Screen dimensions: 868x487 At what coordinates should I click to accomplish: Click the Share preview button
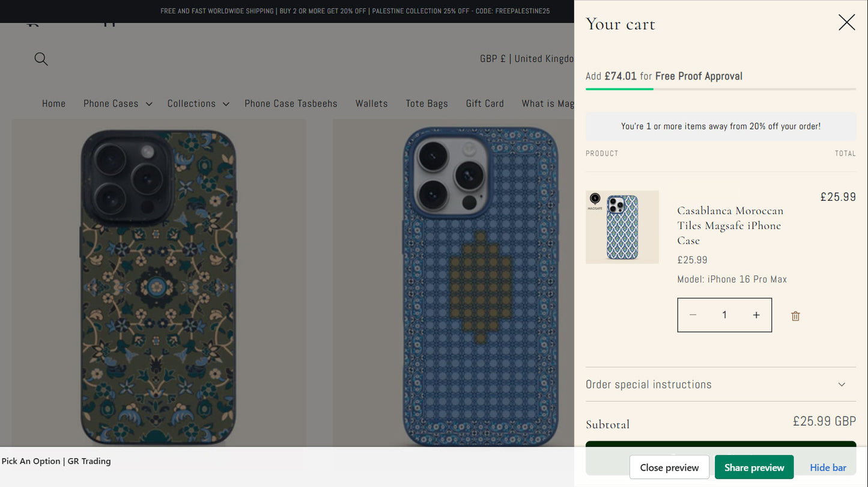(x=754, y=467)
